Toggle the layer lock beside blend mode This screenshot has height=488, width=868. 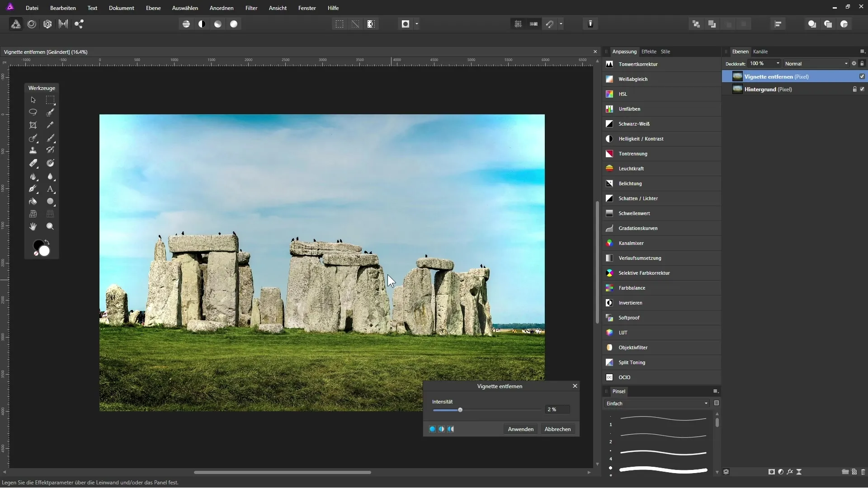862,64
